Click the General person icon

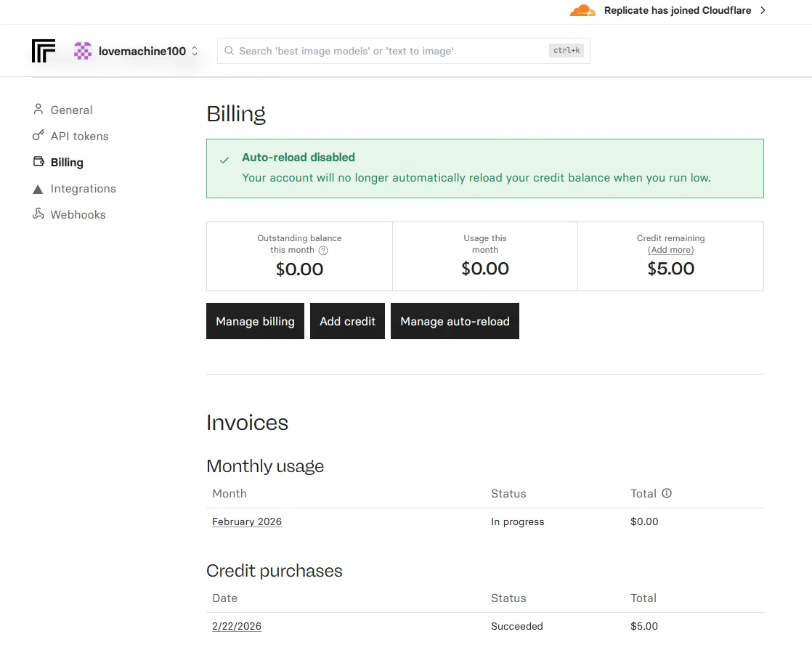click(x=38, y=109)
